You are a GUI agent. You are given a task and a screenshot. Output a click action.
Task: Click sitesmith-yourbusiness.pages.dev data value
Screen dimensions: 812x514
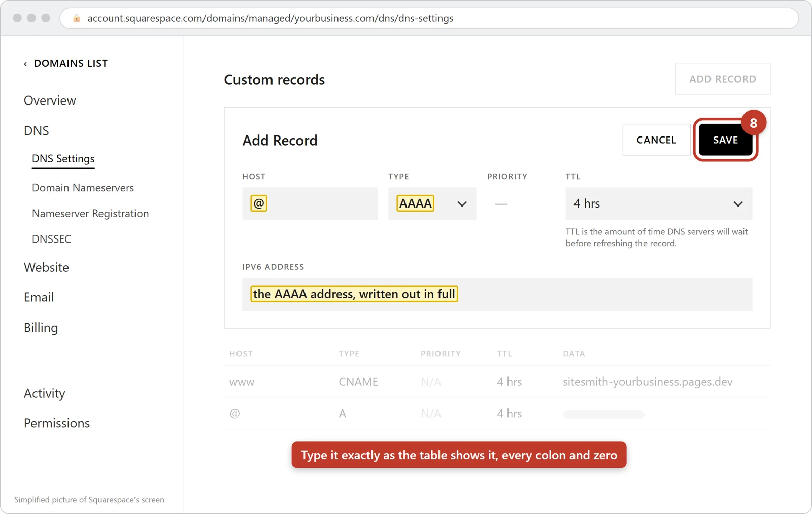point(648,382)
